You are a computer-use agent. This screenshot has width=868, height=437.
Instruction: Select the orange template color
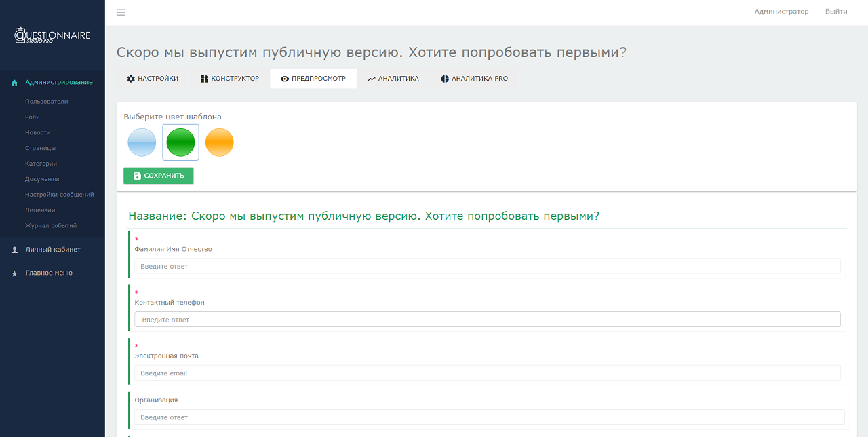click(219, 142)
